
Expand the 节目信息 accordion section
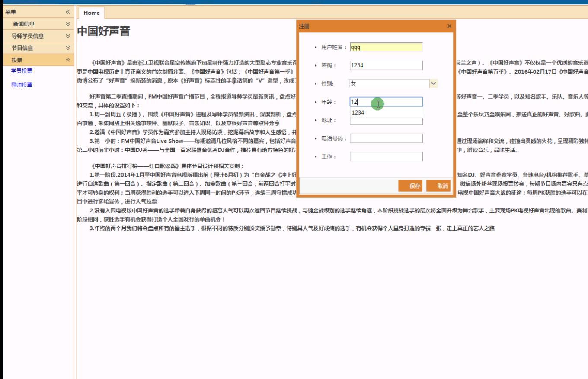pyautogui.click(x=68, y=48)
